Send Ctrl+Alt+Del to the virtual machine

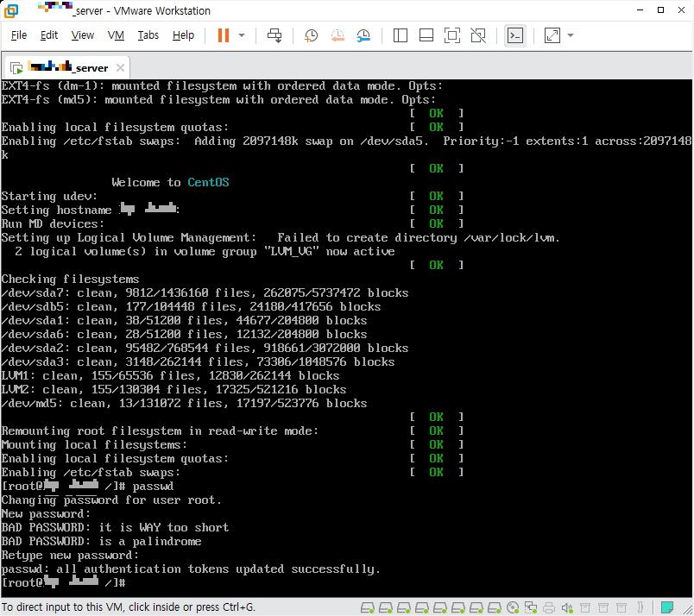coord(274,35)
